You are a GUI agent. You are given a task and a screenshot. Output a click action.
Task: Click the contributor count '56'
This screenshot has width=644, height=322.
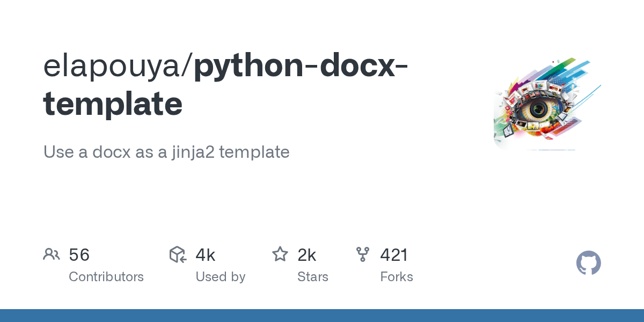pos(79,255)
